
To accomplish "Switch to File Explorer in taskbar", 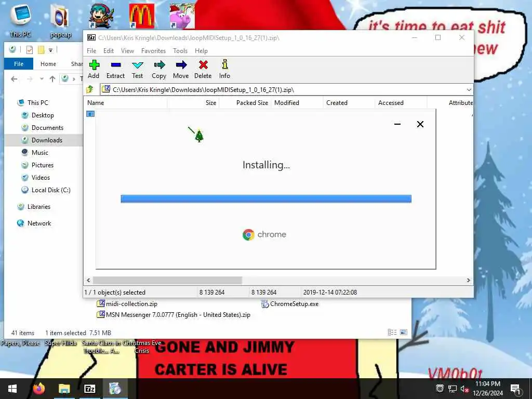I will [x=64, y=389].
